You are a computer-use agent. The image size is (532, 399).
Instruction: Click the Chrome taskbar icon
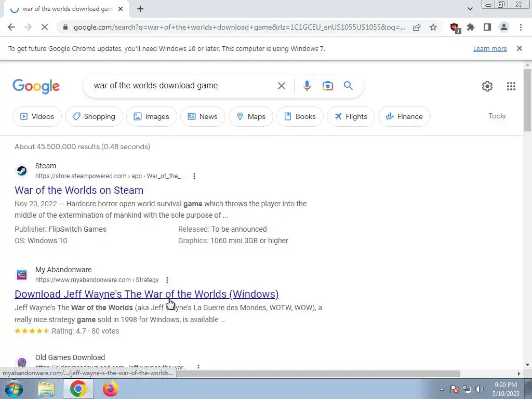coord(78,389)
